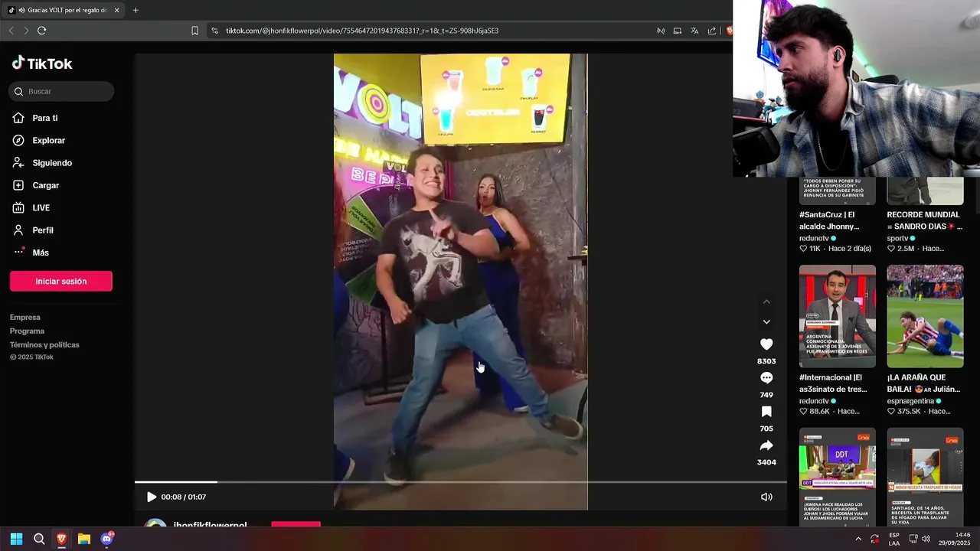Viewport: 980px width, 551px height.
Task: Click the screen cast icon in toolbar
Action: (677, 31)
